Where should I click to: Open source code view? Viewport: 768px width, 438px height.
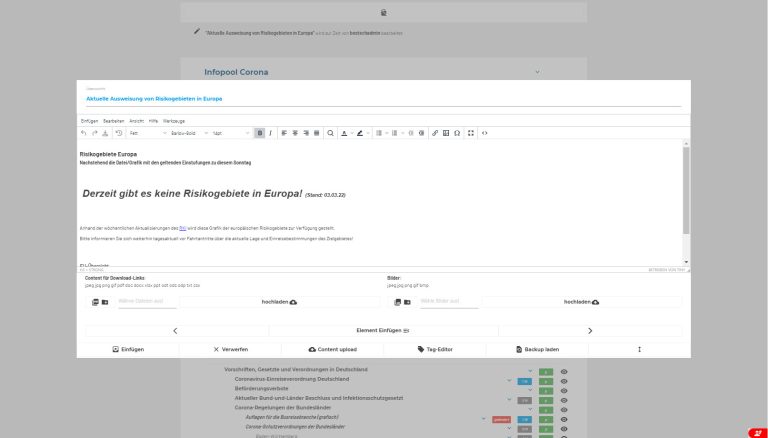point(485,132)
